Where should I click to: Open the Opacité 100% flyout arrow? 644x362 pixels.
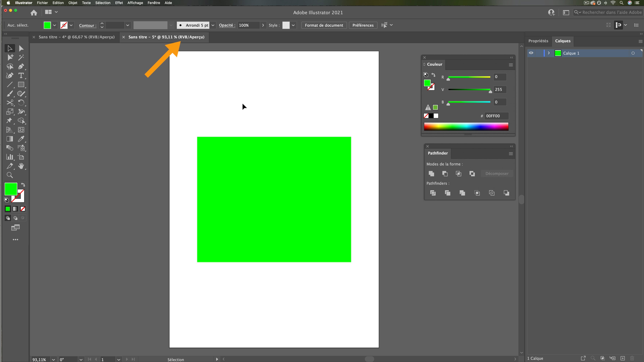[x=263, y=25]
